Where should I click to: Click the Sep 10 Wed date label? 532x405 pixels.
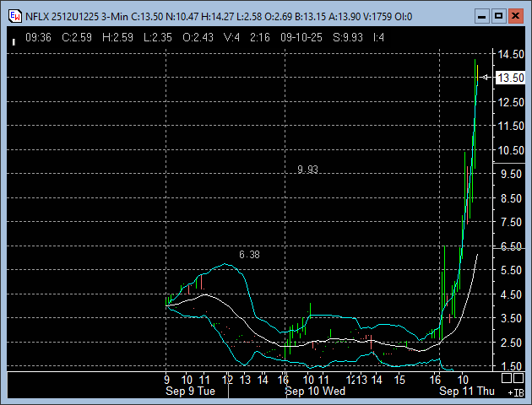tap(316, 391)
